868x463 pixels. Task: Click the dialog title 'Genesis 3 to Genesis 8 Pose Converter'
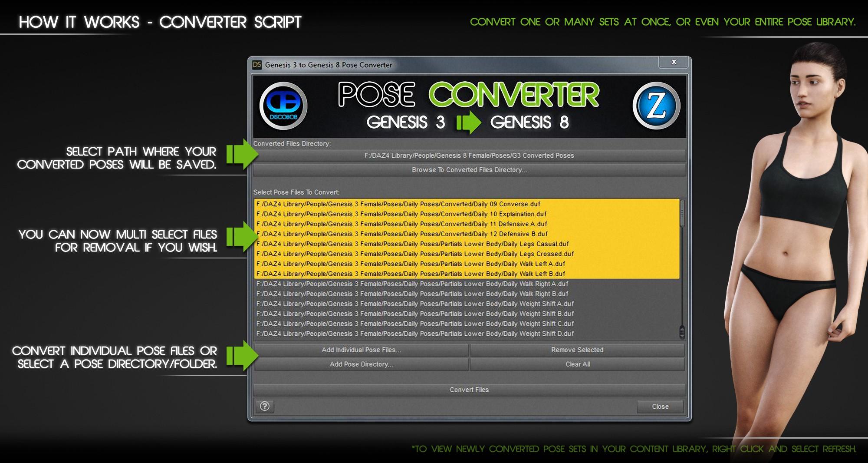point(329,65)
